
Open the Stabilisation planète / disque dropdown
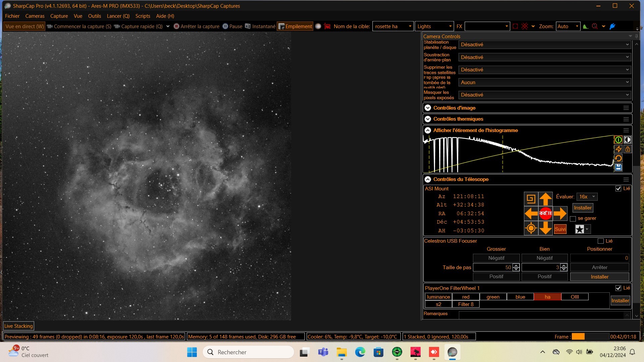coord(545,45)
